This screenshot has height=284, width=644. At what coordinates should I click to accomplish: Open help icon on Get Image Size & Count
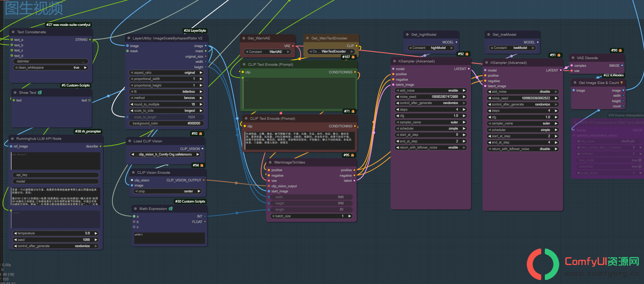621,83
